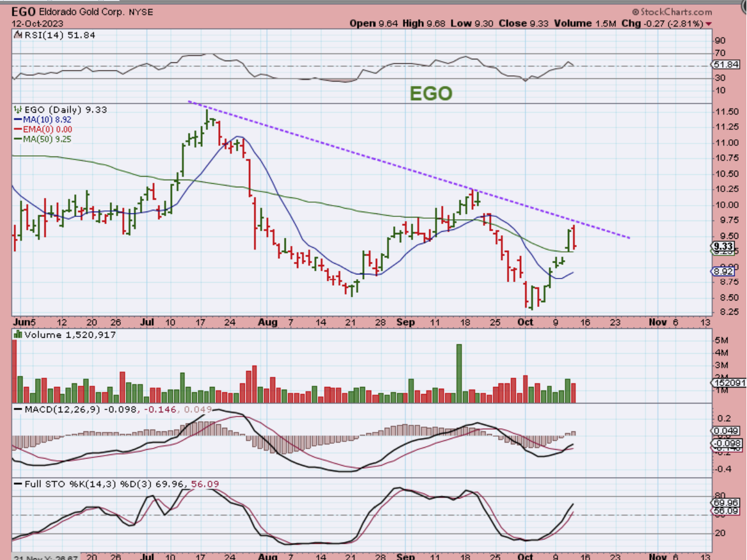The width and height of the screenshot is (747, 560).
Task: Click the 10.00 price axis label
Action: click(727, 205)
